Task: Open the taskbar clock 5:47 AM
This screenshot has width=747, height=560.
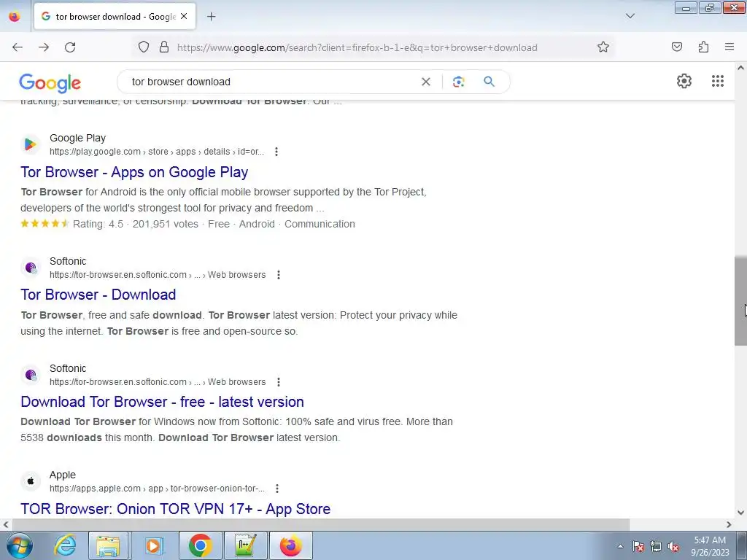Action: click(x=710, y=546)
